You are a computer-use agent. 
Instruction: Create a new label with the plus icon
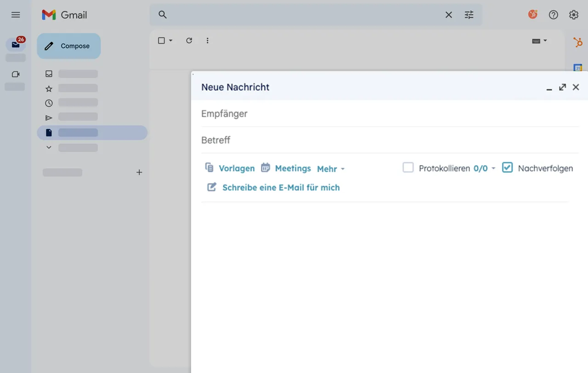(139, 173)
